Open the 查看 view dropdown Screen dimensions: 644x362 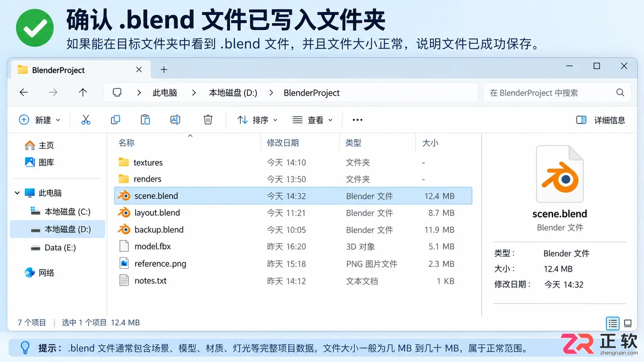[x=313, y=120]
